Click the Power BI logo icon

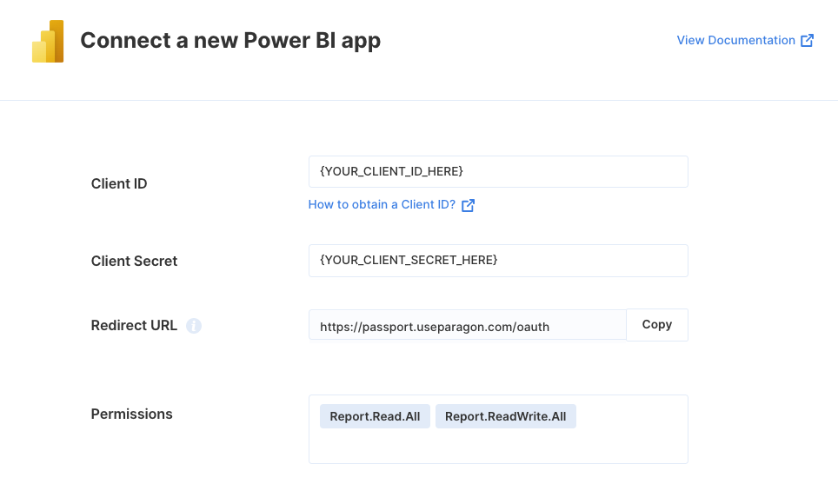[x=48, y=41]
